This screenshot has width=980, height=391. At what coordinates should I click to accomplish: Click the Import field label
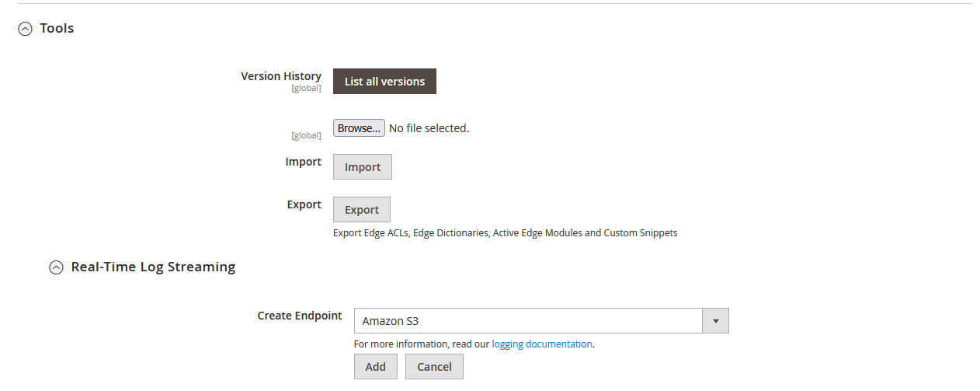pos(304,162)
